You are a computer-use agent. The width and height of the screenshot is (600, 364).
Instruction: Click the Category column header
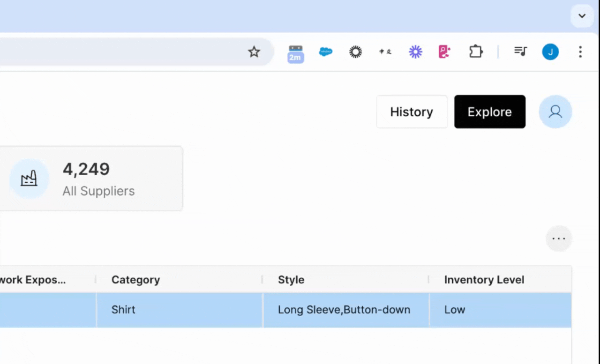[135, 280]
